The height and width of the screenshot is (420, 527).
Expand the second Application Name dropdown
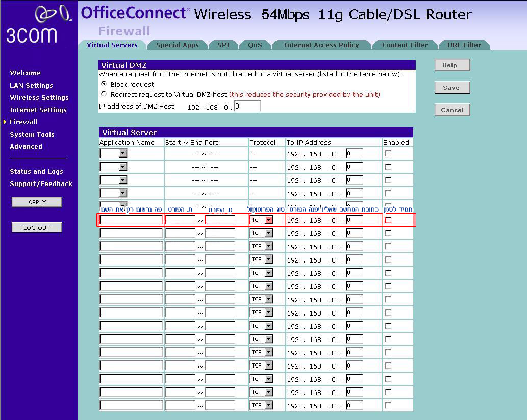point(122,167)
